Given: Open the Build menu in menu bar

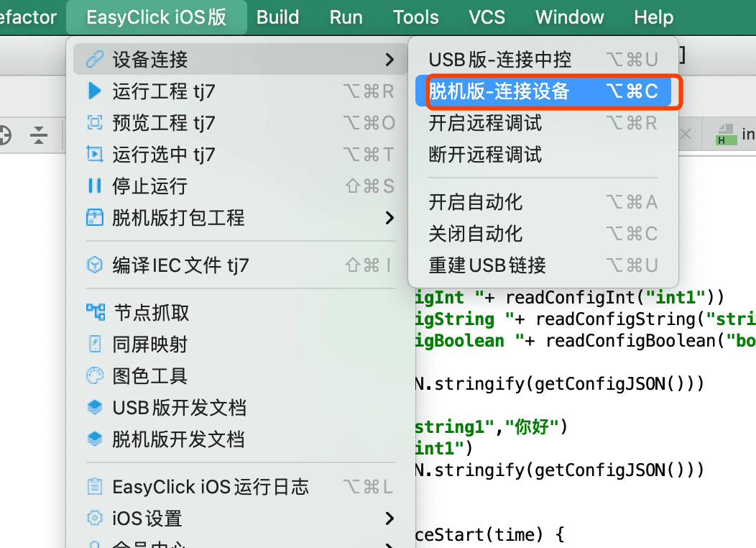Looking at the screenshot, I should pyautogui.click(x=277, y=17).
